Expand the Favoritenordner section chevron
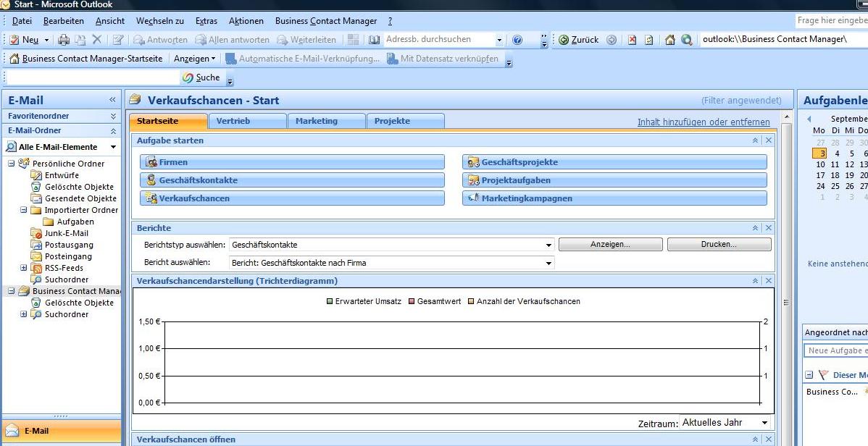Image resolution: width=868 pixels, height=446 pixels. (x=113, y=116)
